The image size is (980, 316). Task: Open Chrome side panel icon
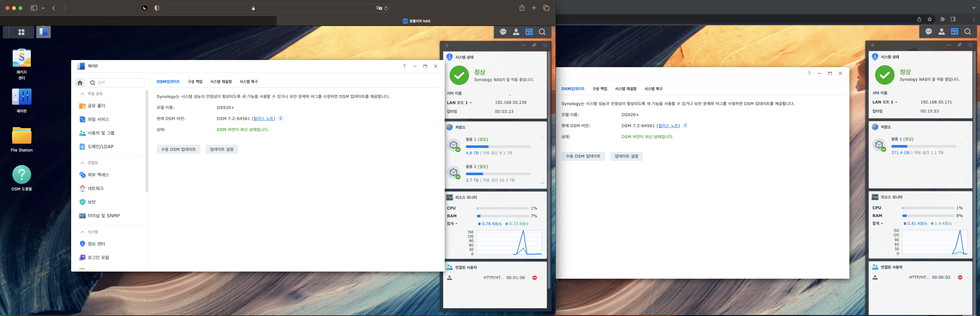point(953,19)
